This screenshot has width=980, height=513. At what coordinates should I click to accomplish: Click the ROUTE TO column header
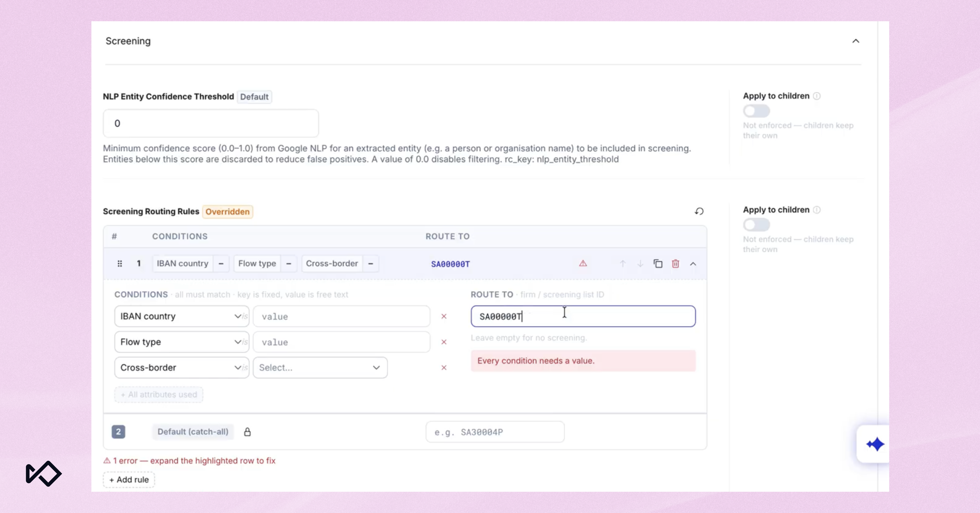point(447,236)
